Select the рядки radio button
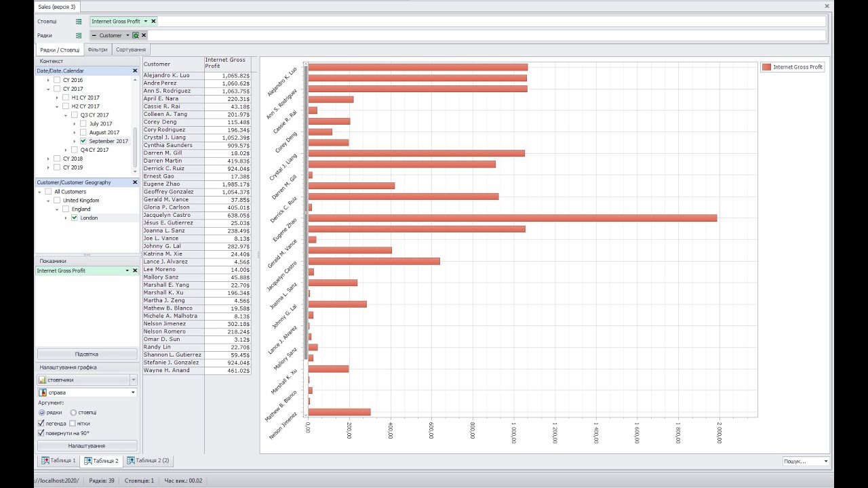The image size is (868, 488). (42, 412)
